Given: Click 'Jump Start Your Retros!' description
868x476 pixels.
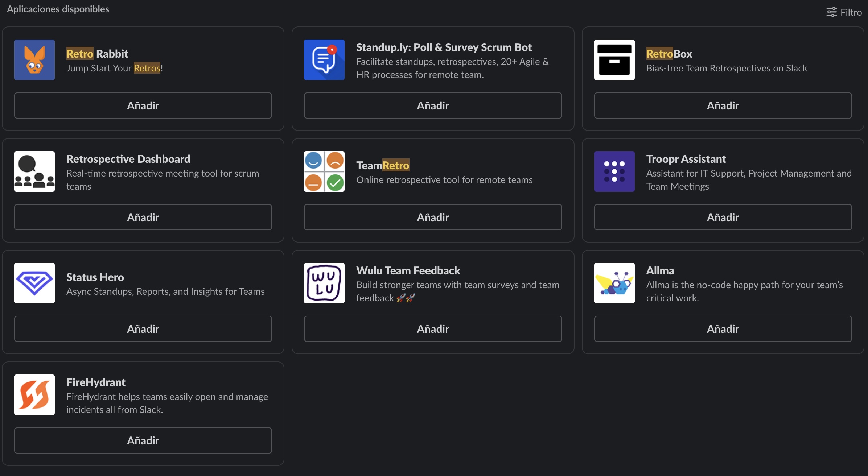Looking at the screenshot, I should 115,68.
